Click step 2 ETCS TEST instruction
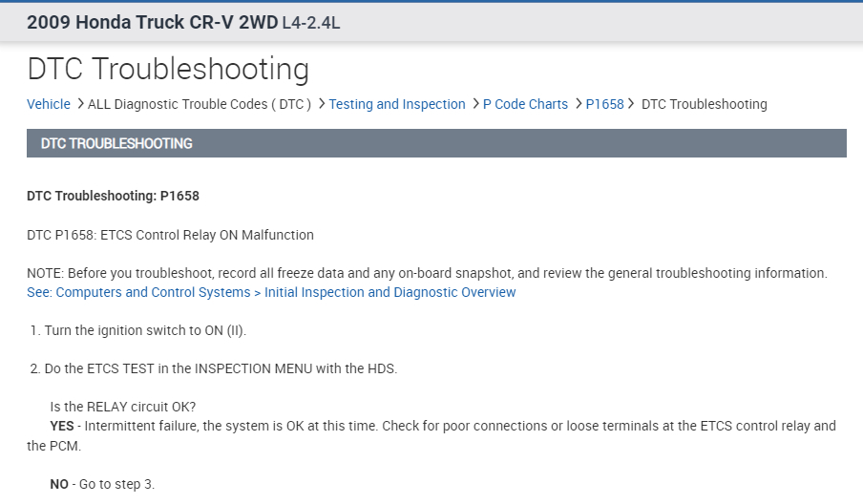863x504 pixels. pyautogui.click(x=220, y=368)
